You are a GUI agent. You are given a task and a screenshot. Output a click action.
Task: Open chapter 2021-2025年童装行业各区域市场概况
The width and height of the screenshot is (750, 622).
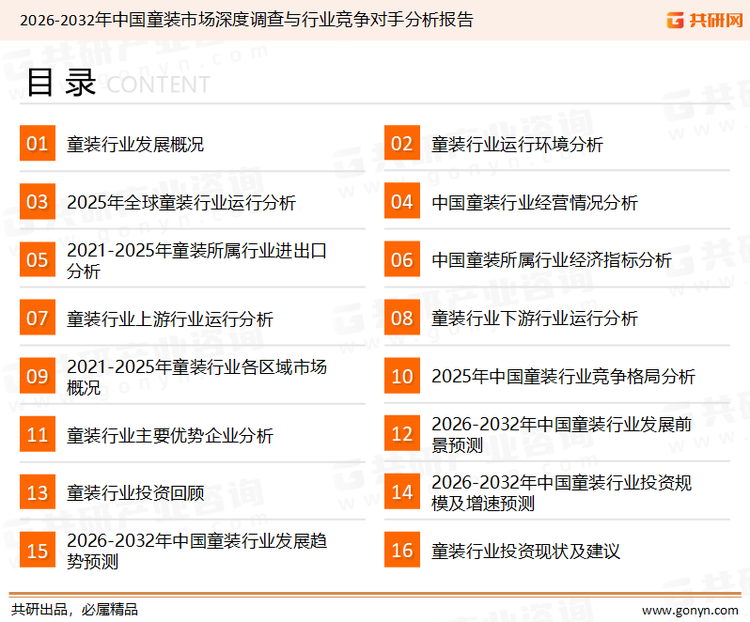pos(197,377)
